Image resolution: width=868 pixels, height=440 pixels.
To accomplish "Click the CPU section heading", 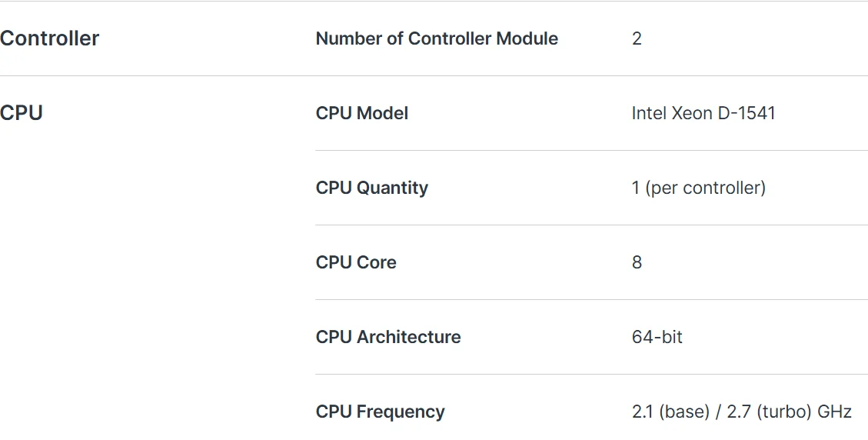I will pyautogui.click(x=21, y=113).
